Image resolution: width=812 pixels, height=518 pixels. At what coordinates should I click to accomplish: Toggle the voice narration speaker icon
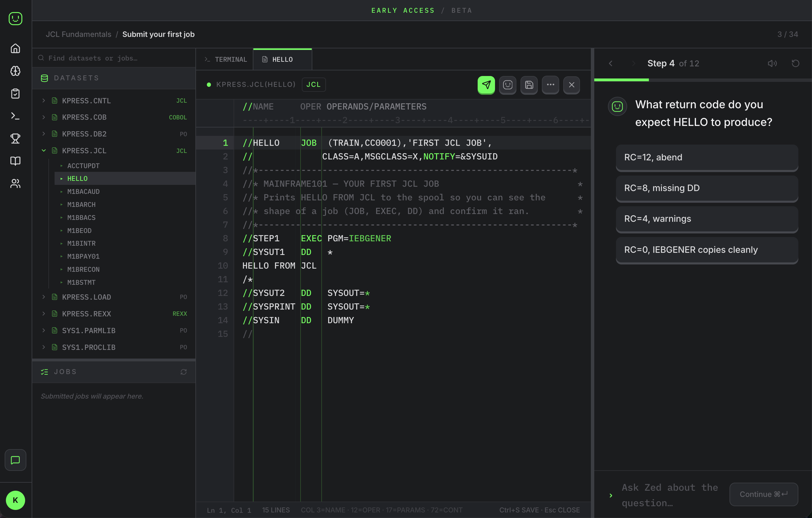(772, 63)
